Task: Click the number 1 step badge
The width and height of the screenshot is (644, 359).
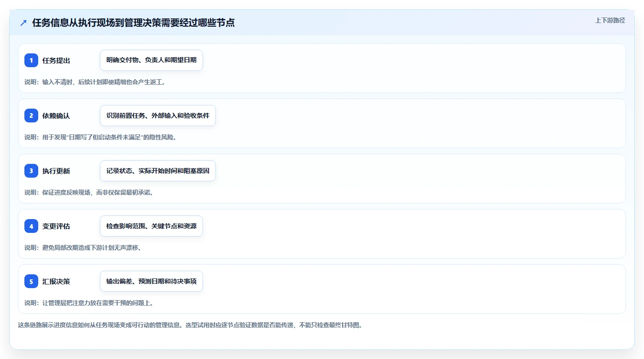Action: [31, 60]
